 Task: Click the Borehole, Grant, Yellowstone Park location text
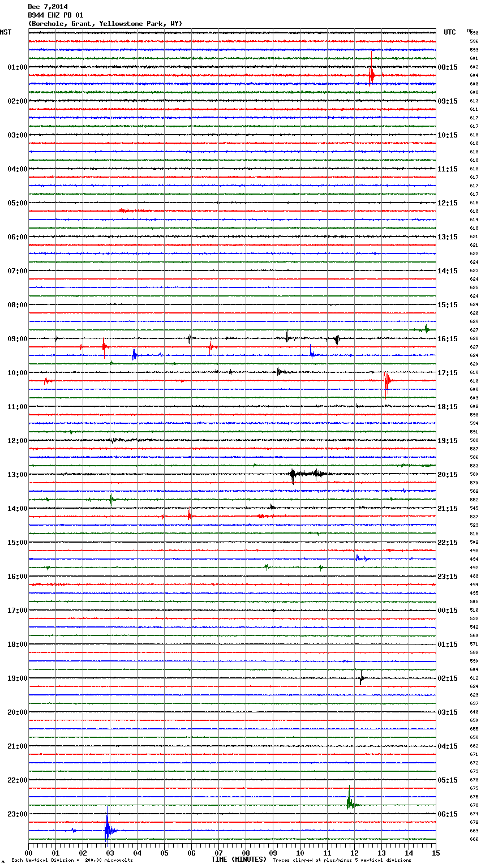coord(105,24)
